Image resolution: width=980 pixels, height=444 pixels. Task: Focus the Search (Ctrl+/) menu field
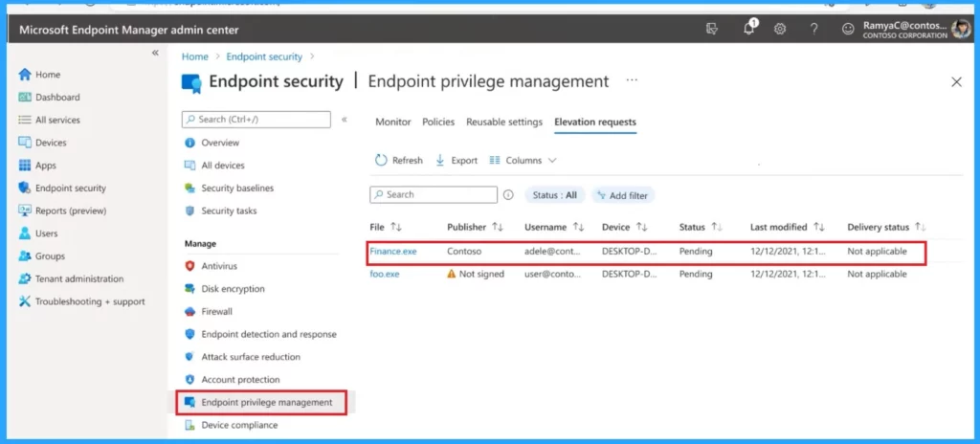click(256, 120)
